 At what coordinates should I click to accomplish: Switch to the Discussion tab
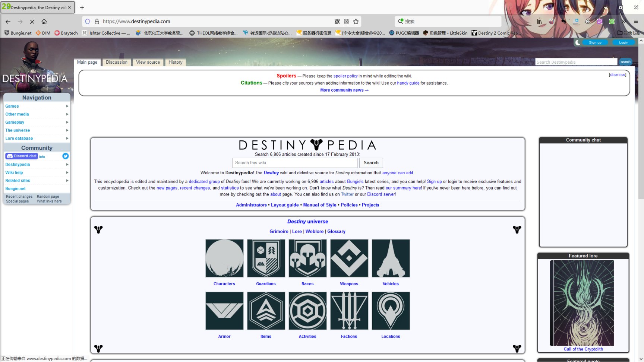coord(117,62)
